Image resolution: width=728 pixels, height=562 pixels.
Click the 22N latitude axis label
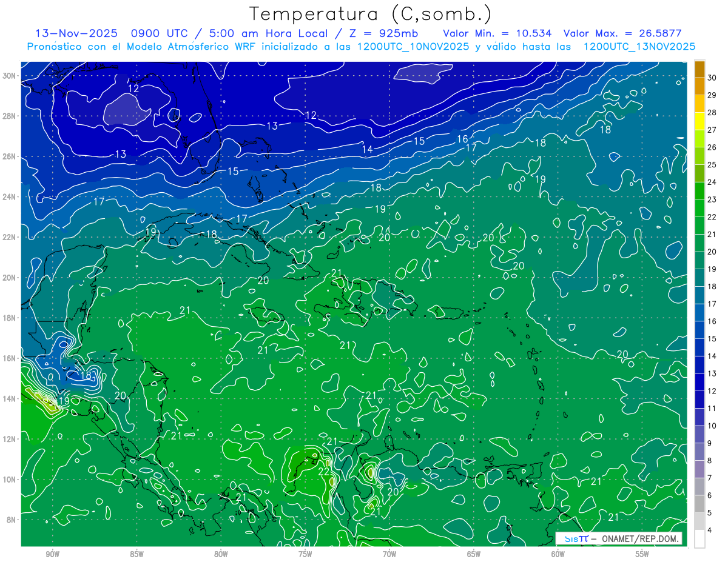[10, 237]
